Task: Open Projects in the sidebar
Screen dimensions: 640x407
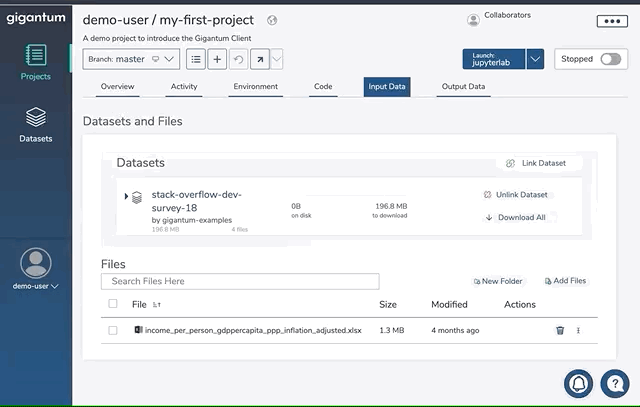Action: (36, 62)
